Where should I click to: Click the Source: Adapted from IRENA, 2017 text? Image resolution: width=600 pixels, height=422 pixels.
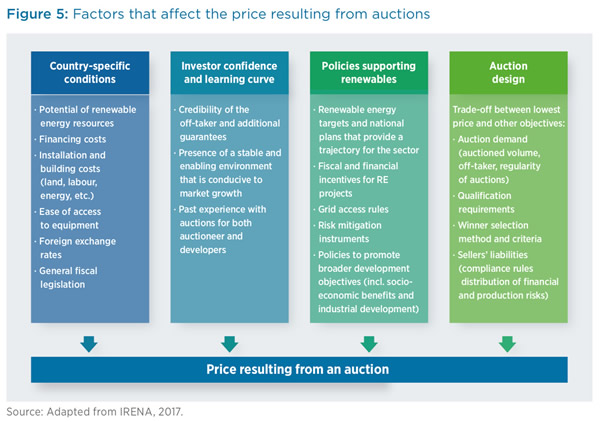[x=95, y=412]
